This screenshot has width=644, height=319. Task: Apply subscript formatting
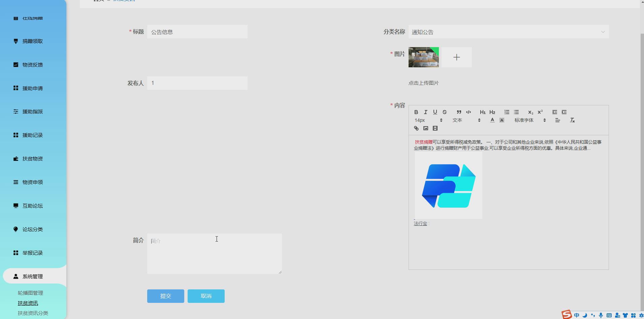pos(530,112)
